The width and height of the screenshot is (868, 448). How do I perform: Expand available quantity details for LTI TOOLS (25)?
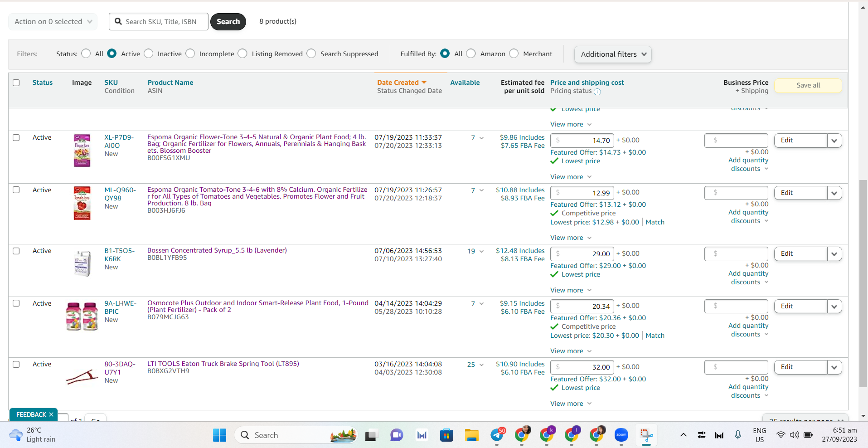pos(481,365)
